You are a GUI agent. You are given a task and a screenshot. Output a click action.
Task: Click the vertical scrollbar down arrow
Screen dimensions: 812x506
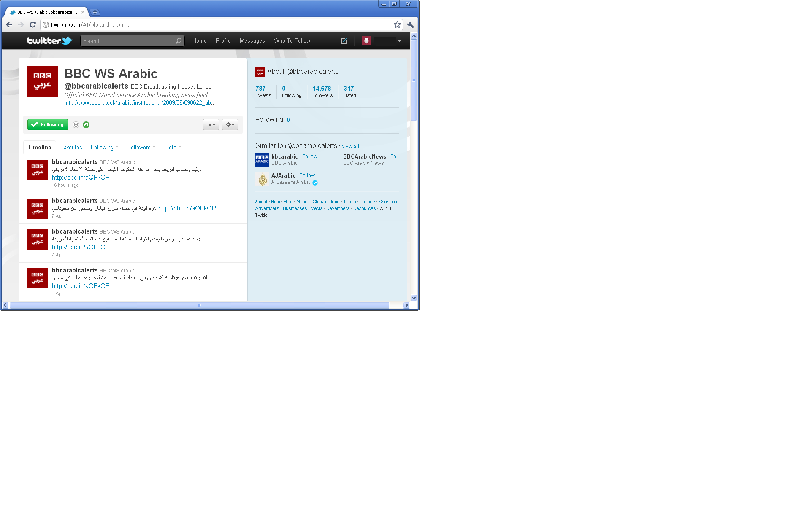tap(414, 298)
